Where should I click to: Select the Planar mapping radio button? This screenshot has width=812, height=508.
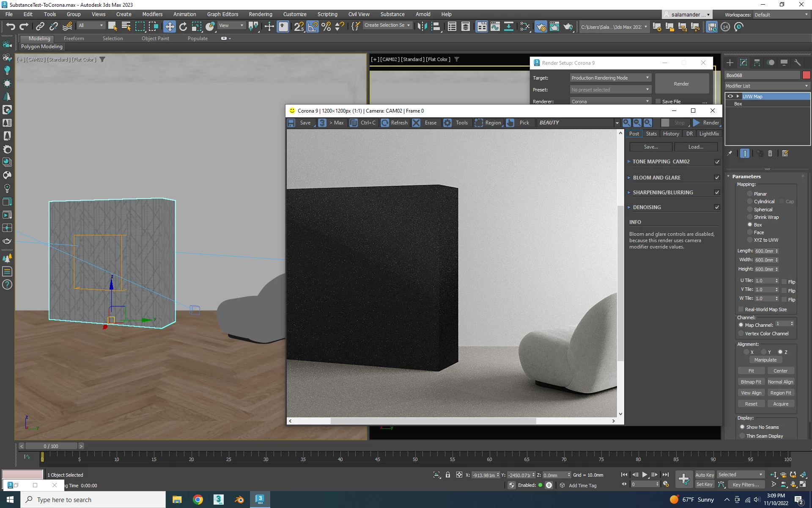pos(750,194)
